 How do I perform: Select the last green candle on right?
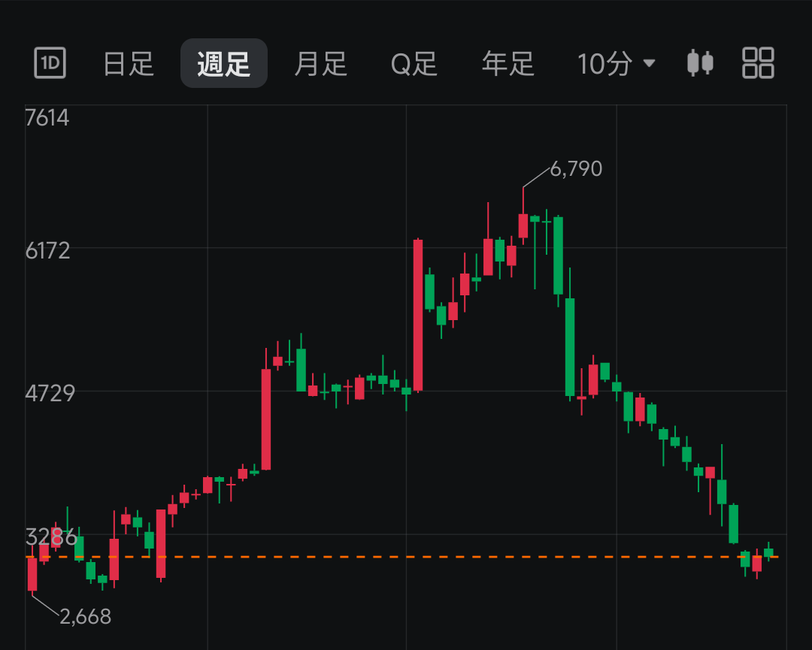tap(768, 552)
